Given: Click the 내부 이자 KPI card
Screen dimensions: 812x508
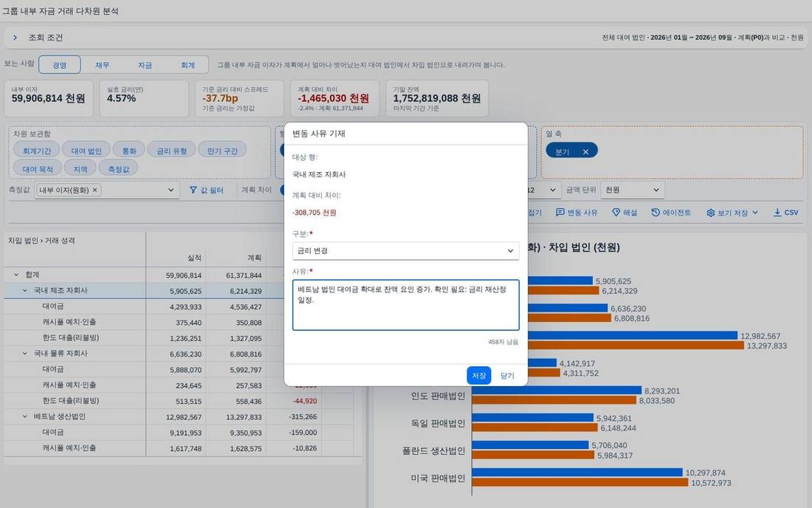Looking at the screenshot, I should (x=49, y=98).
